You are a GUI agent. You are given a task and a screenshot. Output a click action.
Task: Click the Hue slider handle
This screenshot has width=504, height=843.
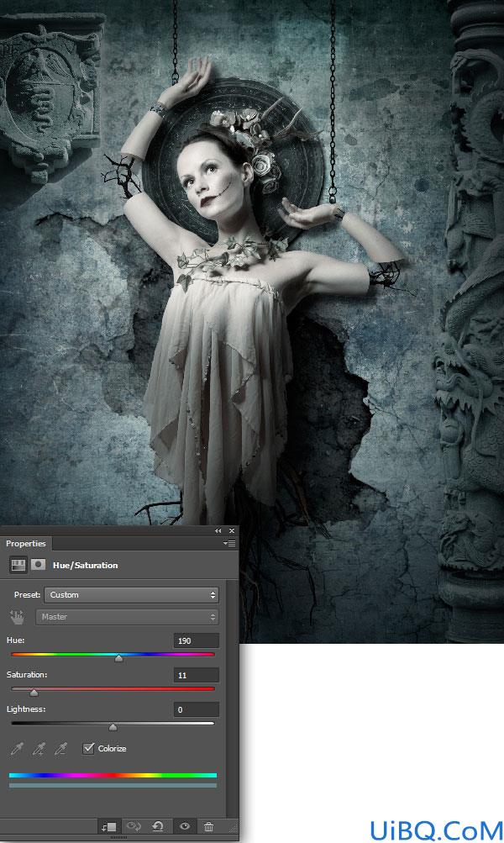[x=118, y=658]
